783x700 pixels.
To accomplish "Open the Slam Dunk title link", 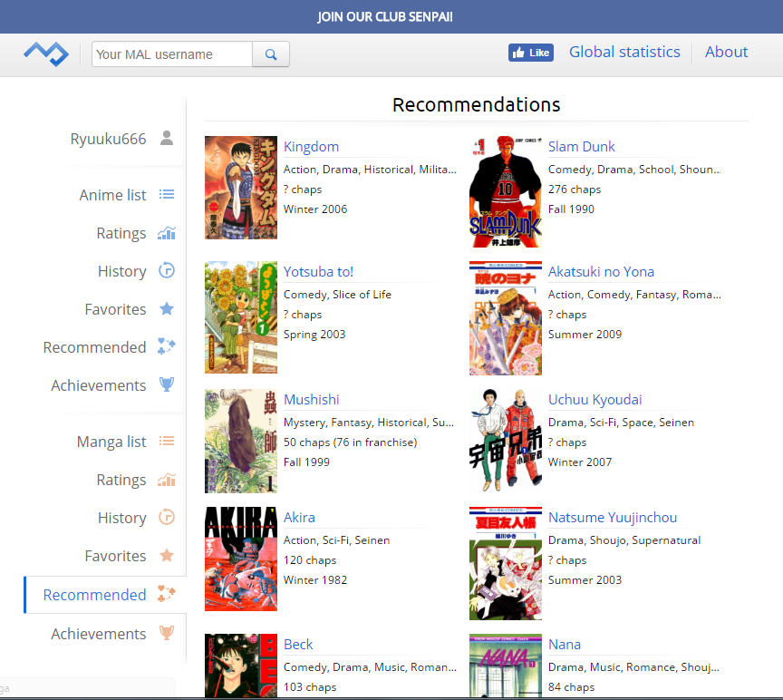I will click(x=581, y=147).
